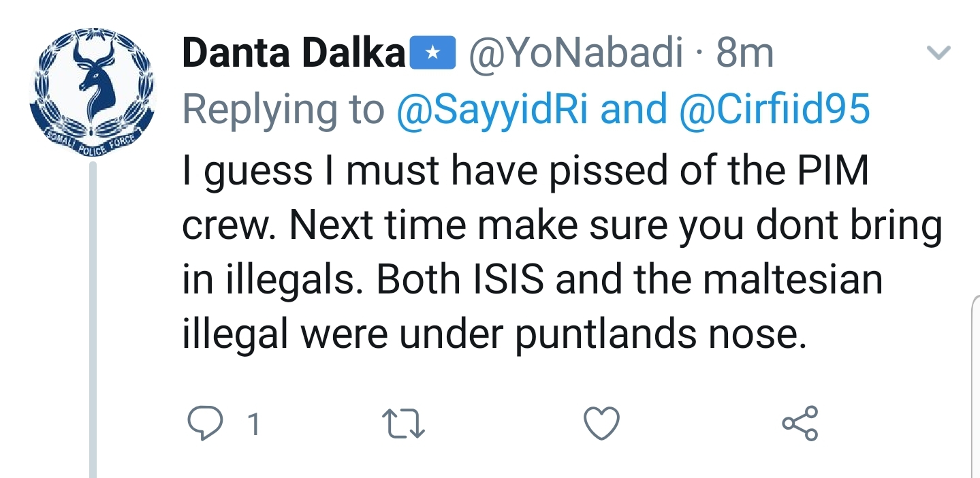Visit the @YoNabadi handle

point(575,54)
